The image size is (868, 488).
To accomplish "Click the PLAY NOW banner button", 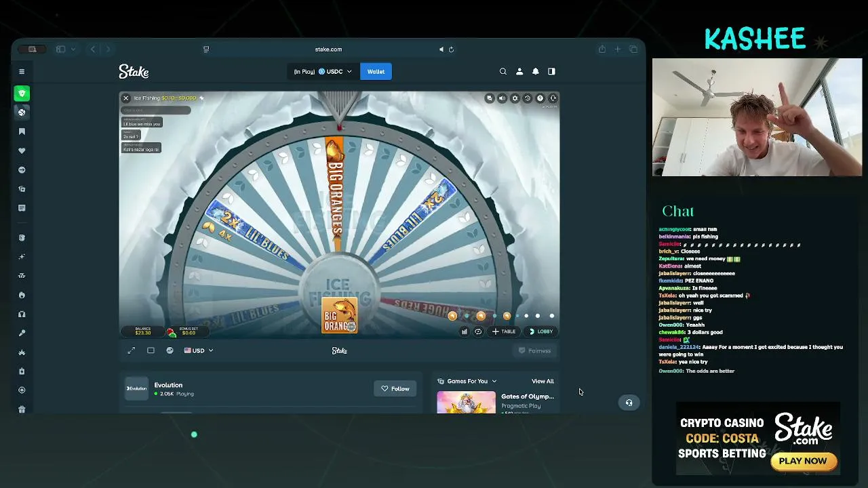I will [x=804, y=461].
